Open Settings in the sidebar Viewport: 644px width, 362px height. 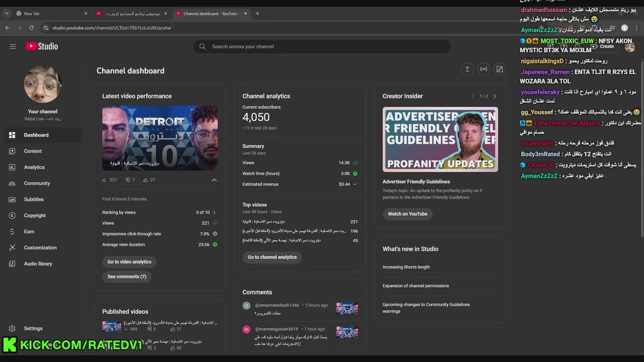point(43,328)
